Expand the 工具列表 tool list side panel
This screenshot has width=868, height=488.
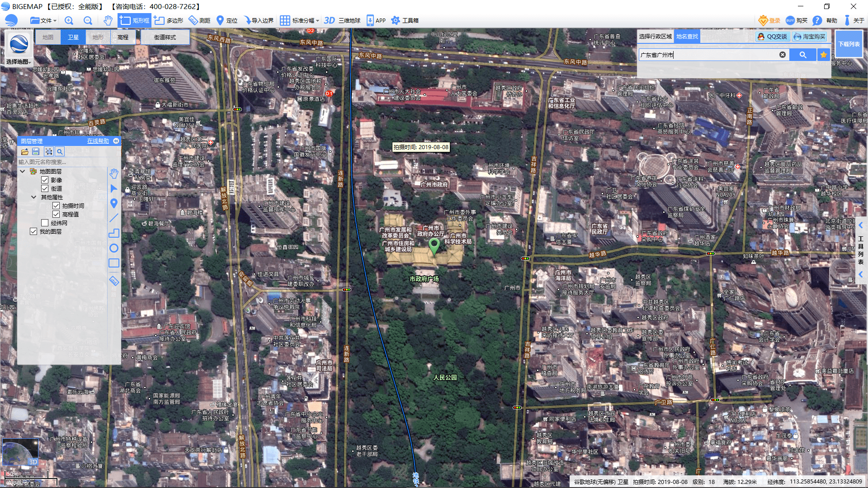[x=861, y=250]
